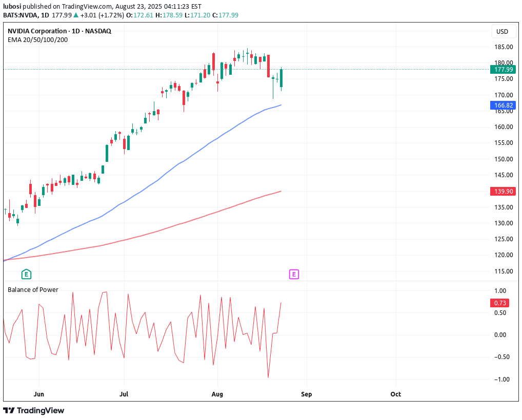Viewport: 522px width, 420px height.
Task: Click the Aug label on time axis
Action: point(217,394)
